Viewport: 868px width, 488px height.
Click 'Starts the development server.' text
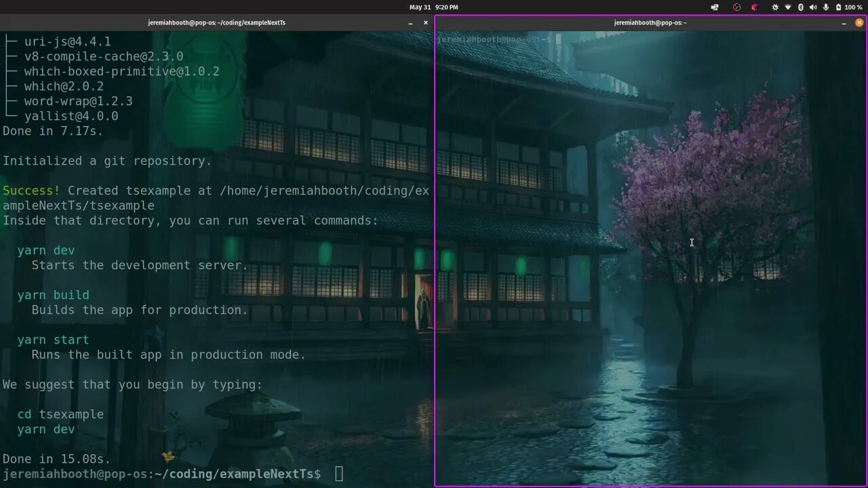click(140, 265)
